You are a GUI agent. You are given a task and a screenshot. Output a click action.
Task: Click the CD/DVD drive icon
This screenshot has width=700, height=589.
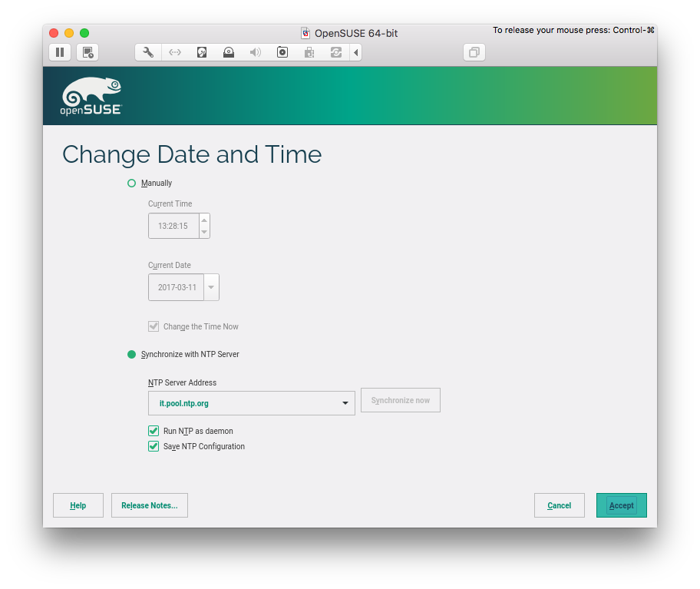click(229, 52)
